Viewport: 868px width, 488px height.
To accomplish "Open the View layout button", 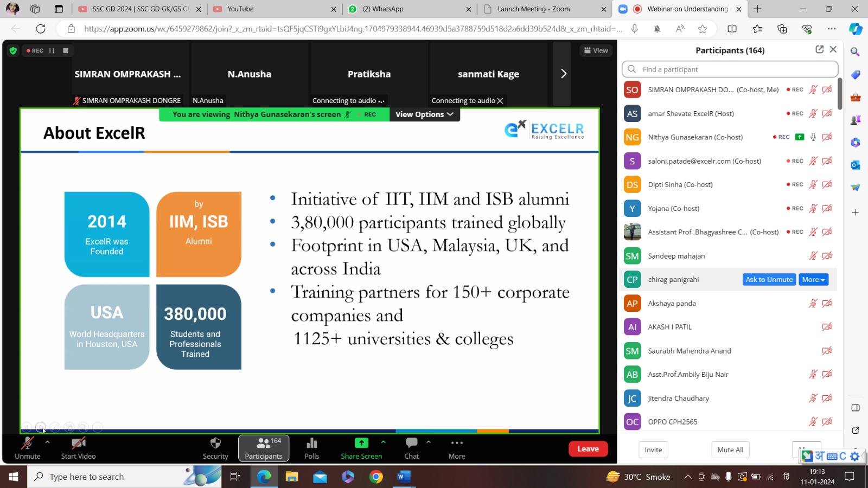I will [x=596, y=50].
